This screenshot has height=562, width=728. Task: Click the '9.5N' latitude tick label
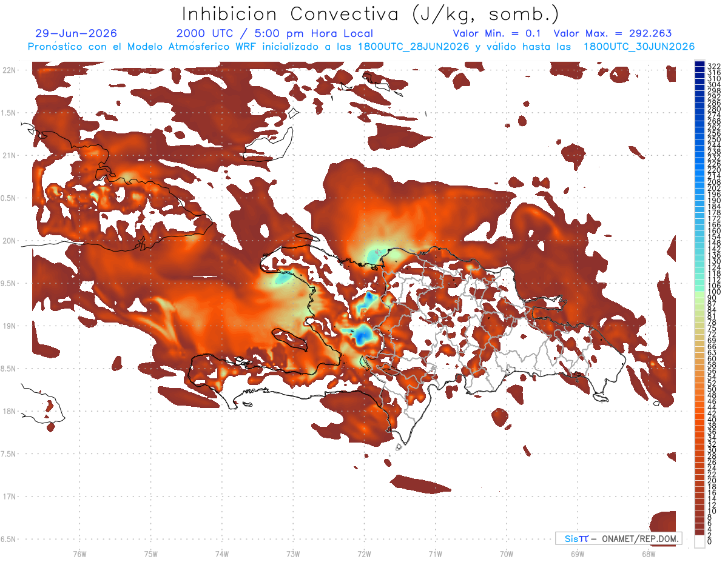pyautogui.click(x=9, y=284)
